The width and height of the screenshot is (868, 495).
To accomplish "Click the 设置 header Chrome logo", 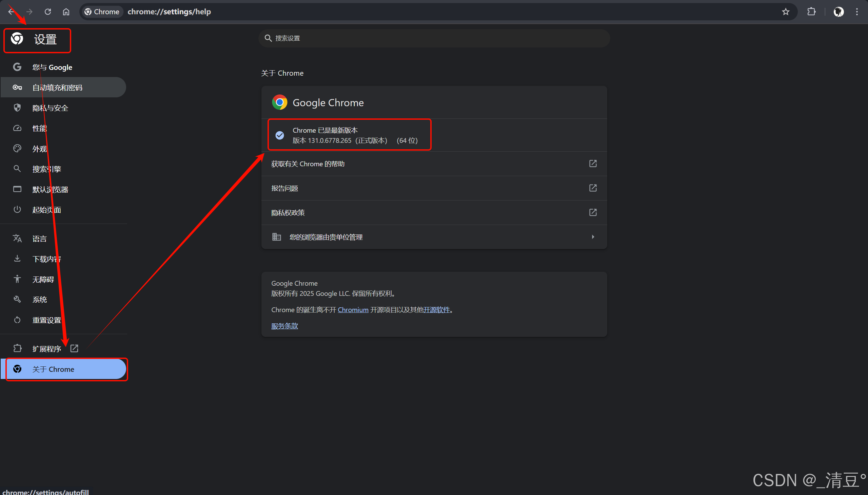I will coord(17,39).
